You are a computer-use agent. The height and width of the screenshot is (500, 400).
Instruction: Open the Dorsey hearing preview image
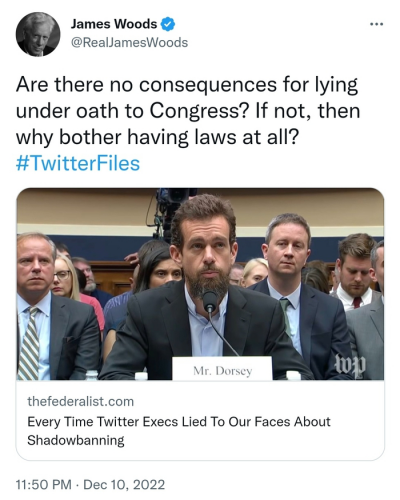[200, 284]
